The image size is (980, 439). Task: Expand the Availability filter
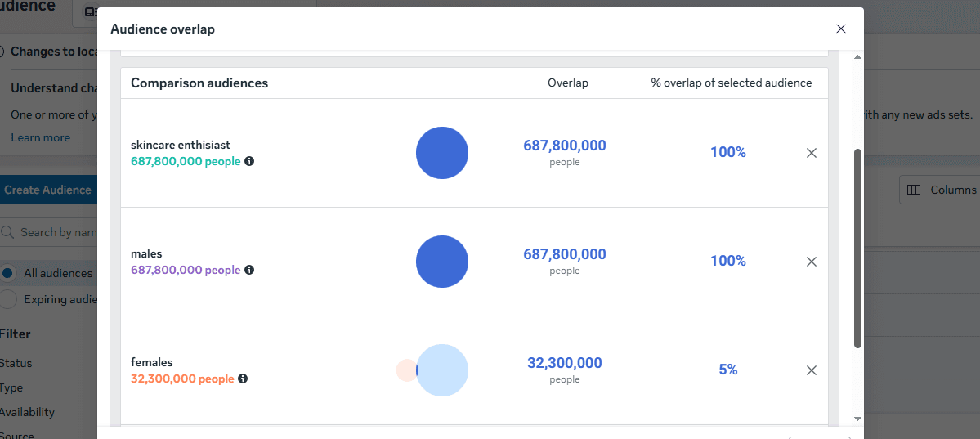28,412
